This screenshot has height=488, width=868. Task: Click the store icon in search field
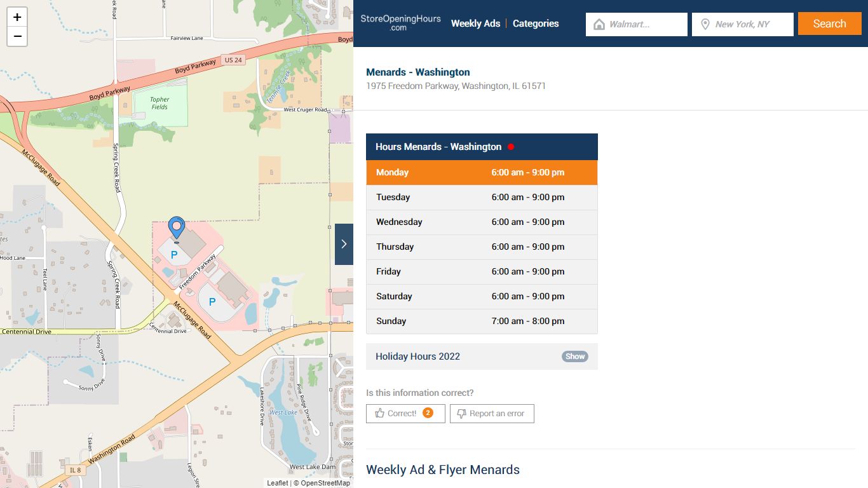599,24
